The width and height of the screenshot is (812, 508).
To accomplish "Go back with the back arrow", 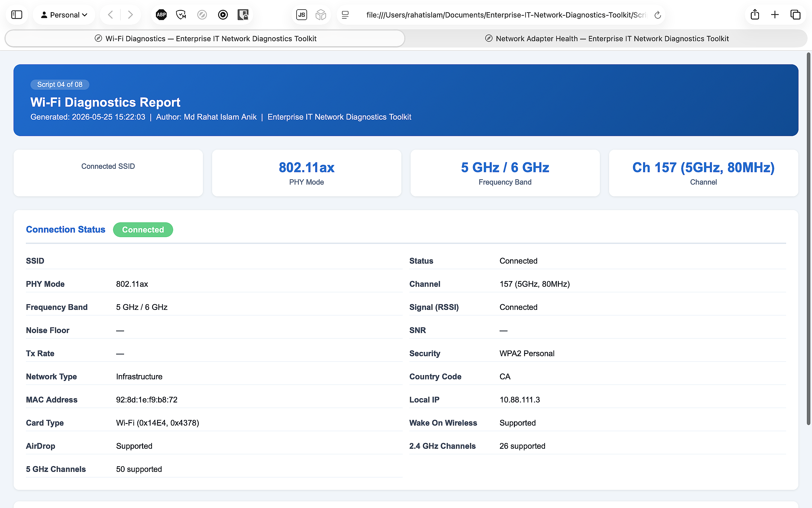I will pyautogui.click(x=111, y=15).
